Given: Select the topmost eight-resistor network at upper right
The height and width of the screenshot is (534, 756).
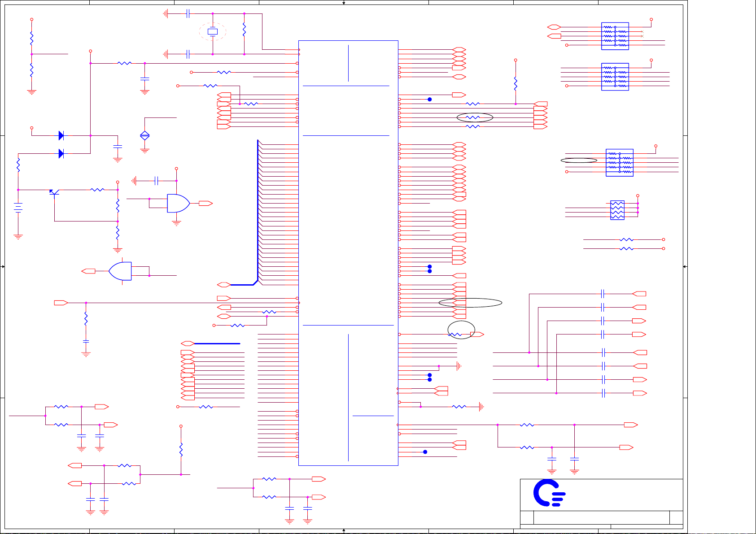Looking at the screenshot, I should (x=615, y=36).
